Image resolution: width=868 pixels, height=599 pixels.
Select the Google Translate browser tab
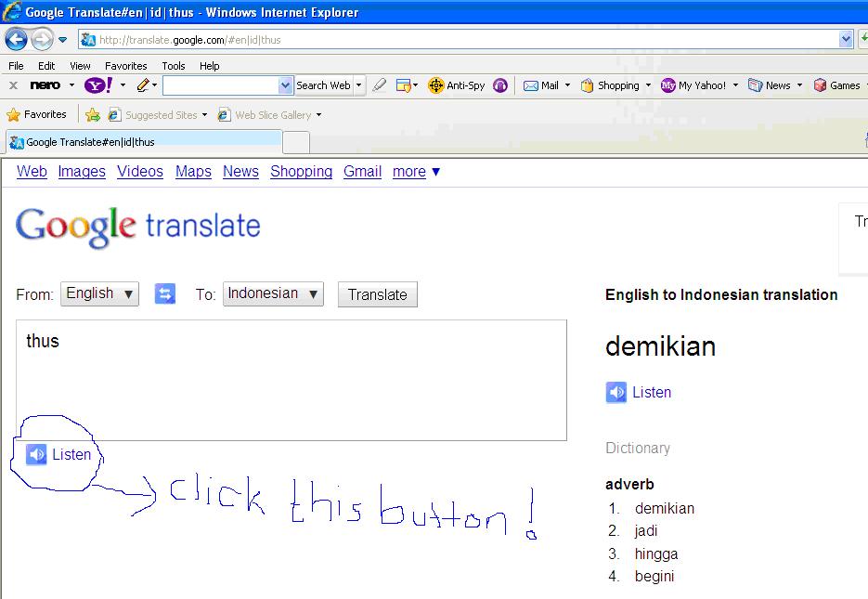click(x=139, y=141)
